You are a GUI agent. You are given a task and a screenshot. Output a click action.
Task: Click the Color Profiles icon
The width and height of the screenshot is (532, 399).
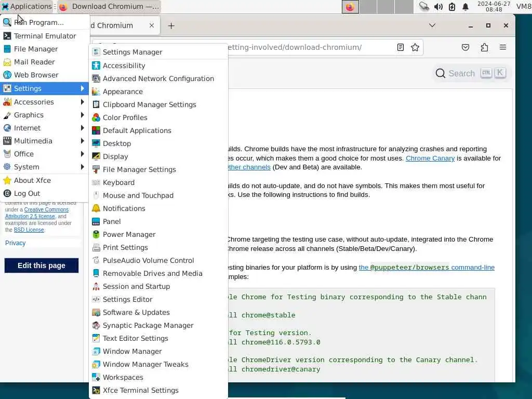(x=96, y=117)
